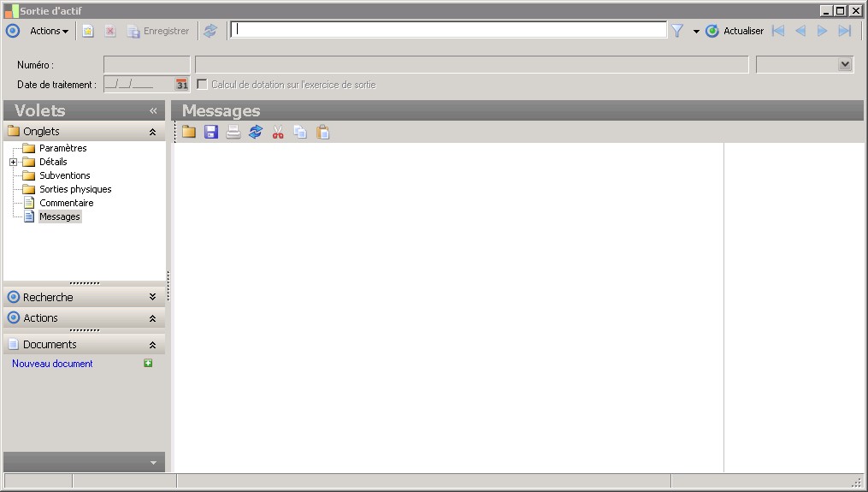Open the Actions dropdown in top toolbar
This screenshot has width=868, height=492.
[x=49, y=31]
